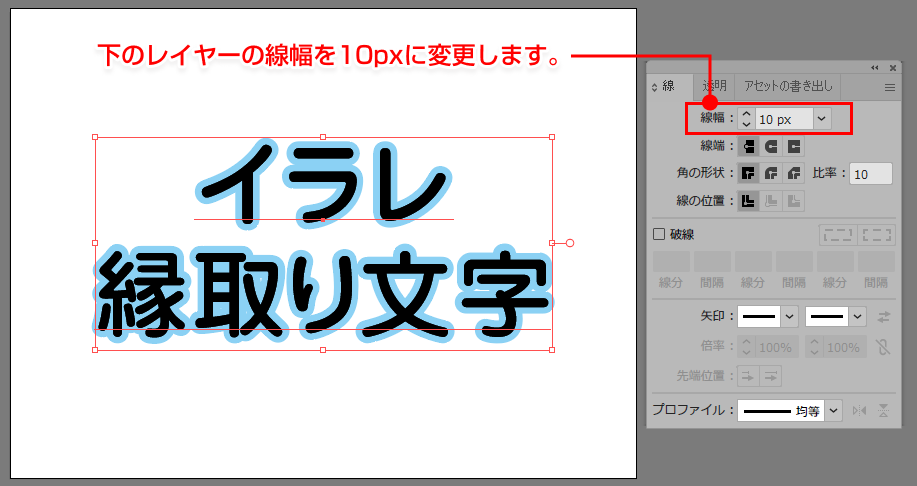Align stroke to outside in 線の位置

tap(794, 201)
